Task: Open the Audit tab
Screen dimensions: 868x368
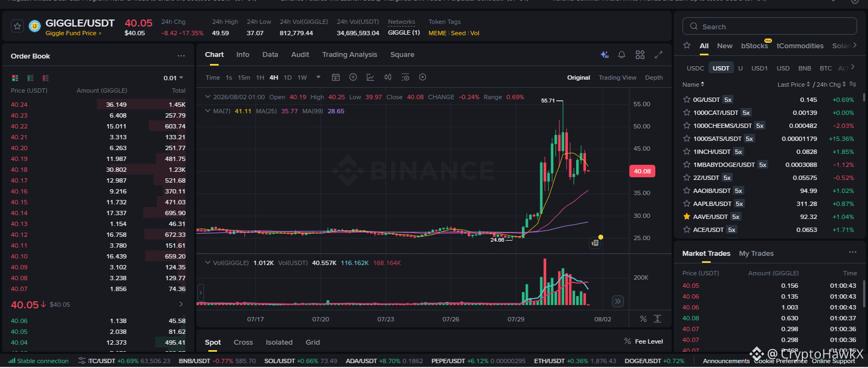Action: point(300,55)
